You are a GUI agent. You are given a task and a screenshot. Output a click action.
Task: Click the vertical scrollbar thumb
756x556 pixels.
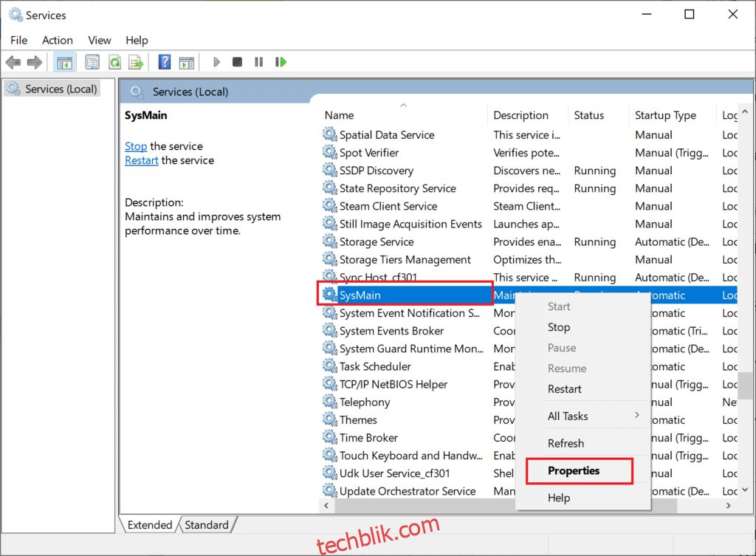point(746,385)
